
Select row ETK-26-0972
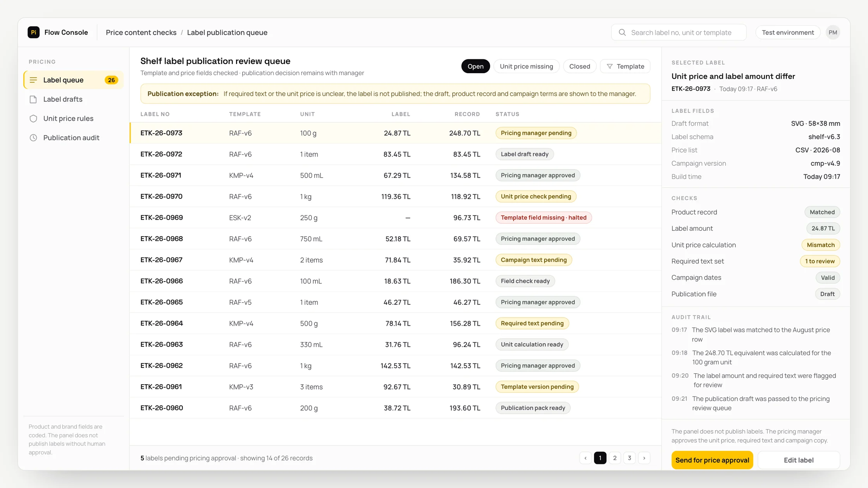pyautogui.click(x=395, y=154)
